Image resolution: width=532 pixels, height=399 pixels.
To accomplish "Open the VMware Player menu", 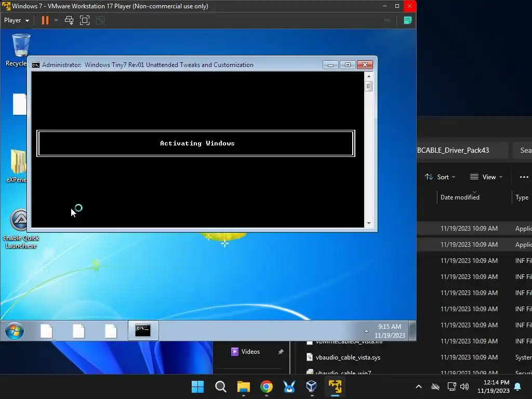I will coord(16,20).
